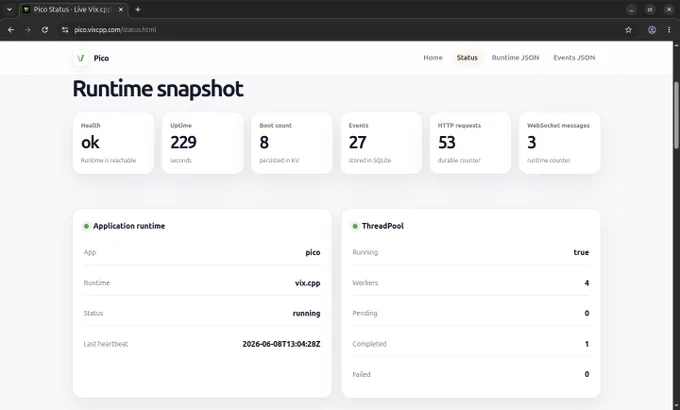Reload the page with the refresh icon

coord(45,30)
